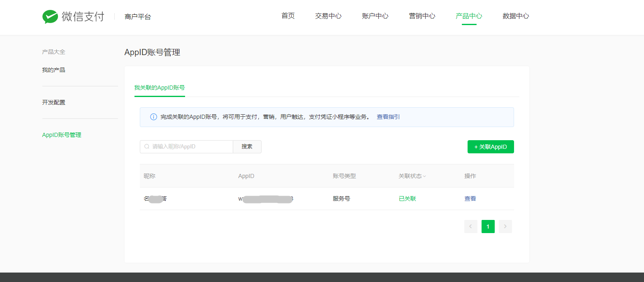
Task: Click the 操作 column header
Action: click(x=470, y=176)
